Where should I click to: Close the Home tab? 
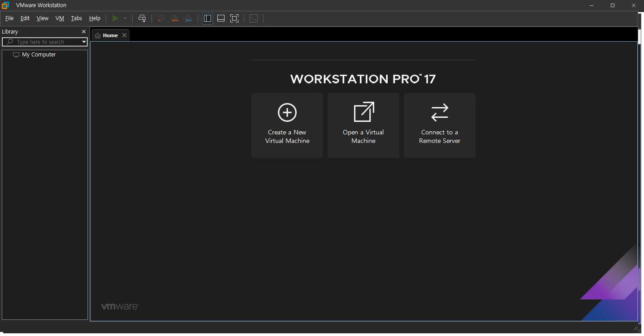pyautogui.click(x=125, y=35)
